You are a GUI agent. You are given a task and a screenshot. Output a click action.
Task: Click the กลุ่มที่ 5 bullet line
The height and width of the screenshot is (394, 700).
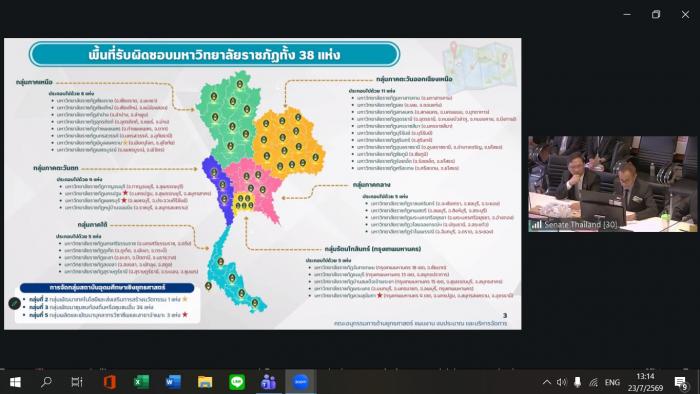click(108, 315)
